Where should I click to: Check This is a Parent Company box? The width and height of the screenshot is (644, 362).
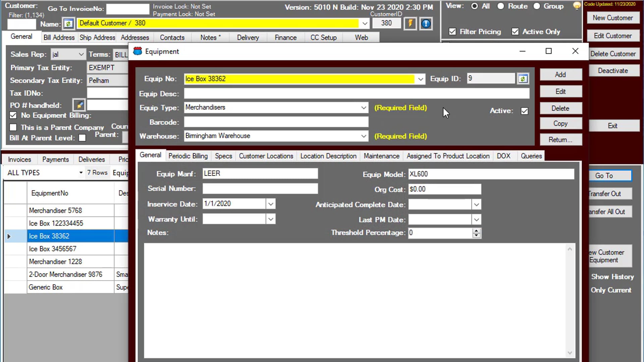pos(13,127)
